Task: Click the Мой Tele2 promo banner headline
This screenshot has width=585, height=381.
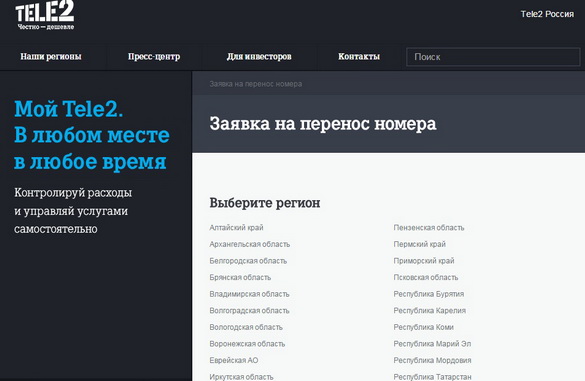Action: [x=92, y=135]
